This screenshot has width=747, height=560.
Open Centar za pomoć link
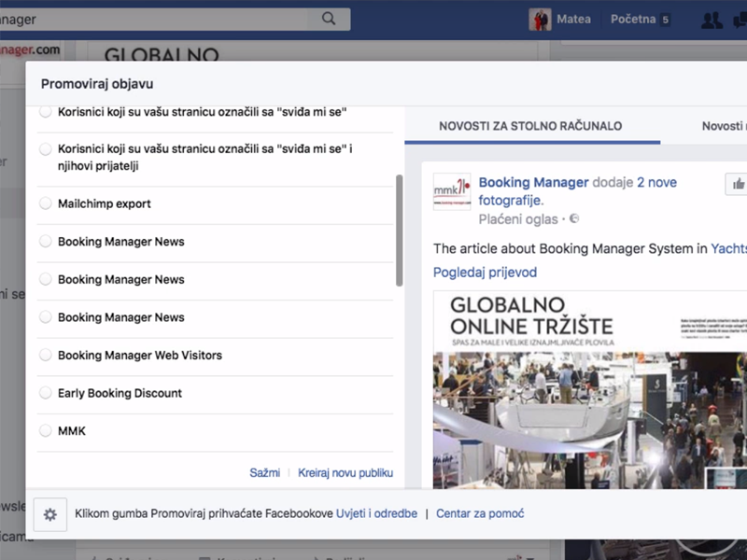(x=480, y=513)
